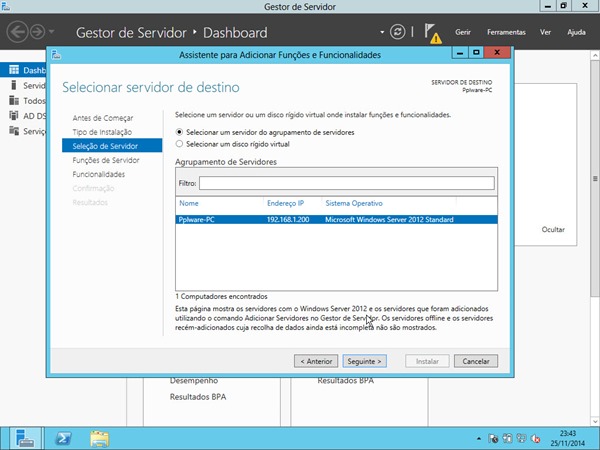This screenshot has height=450, width=600.
Task: Click the scrollbar down arrow on dashboard
Action: [595, 422]
